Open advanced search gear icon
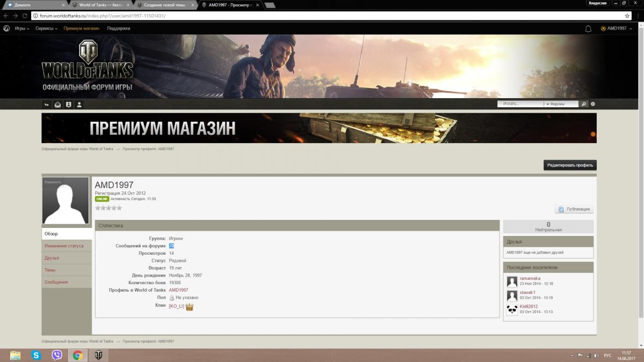644x362 pixels. pos(593,104)
